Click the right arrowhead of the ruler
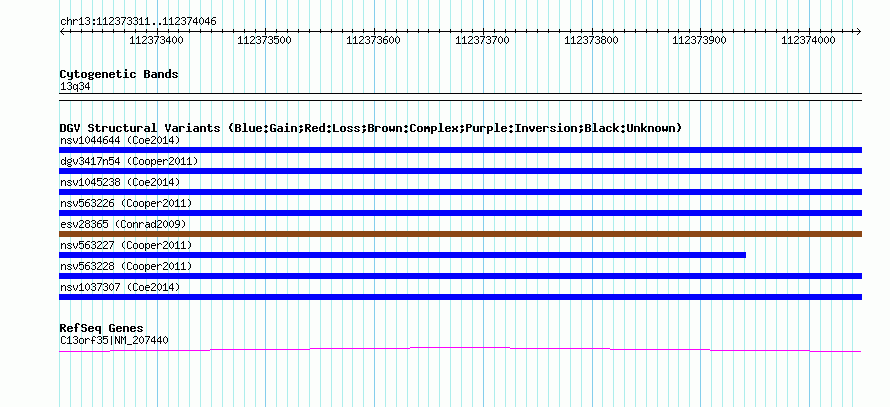This screenshot has width=890, height=407. pyautogui.click(x=859, y=31)
